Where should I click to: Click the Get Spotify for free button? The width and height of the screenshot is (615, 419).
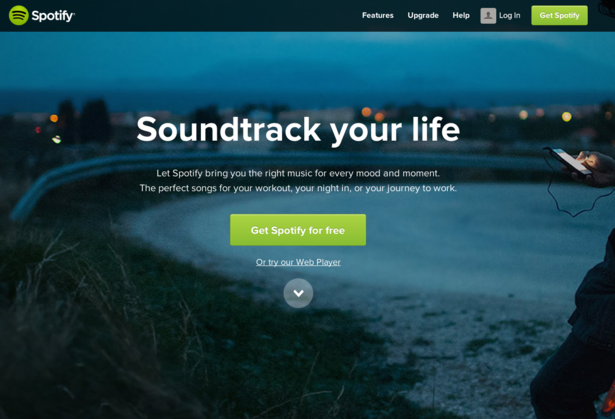point(298,230)
